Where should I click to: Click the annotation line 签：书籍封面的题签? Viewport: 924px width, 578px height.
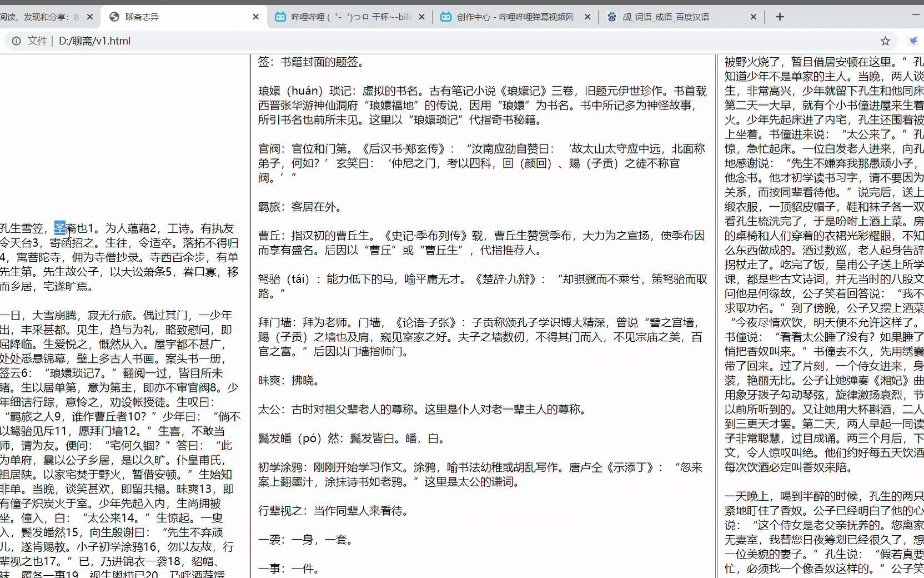(x=312, y=62)
